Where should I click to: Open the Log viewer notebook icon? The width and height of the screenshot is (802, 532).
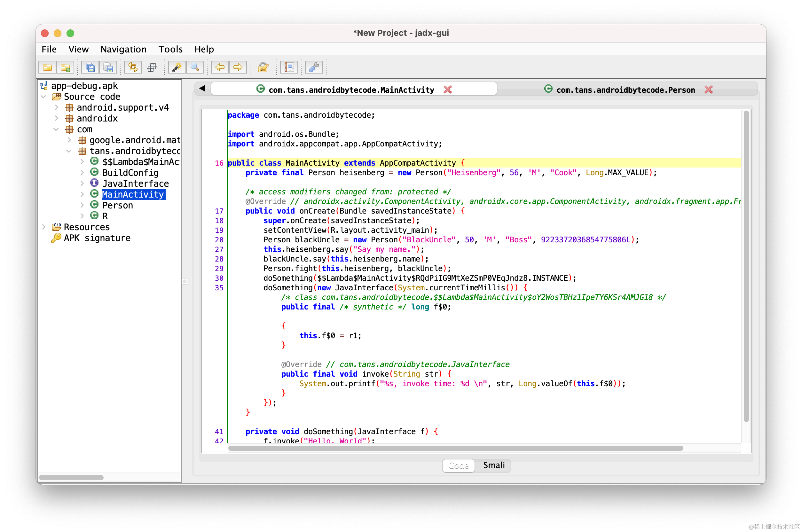(x=289, y=67)
